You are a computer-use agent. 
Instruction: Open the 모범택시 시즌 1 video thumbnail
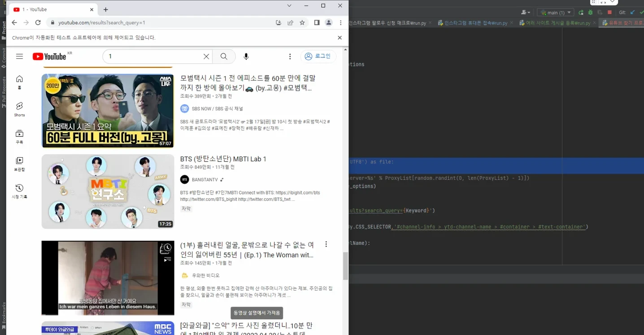pyautogui.click(x=108, y=111)
